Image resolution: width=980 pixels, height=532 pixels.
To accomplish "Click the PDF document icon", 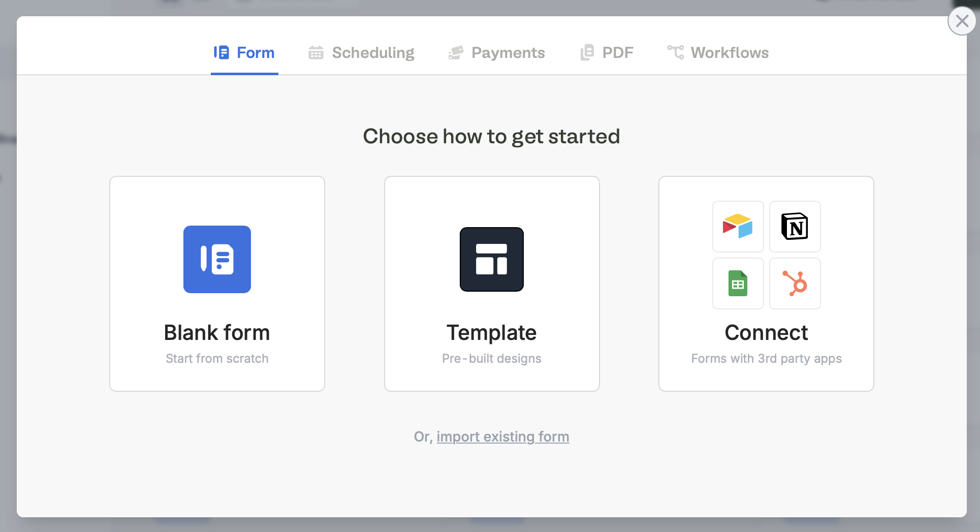I will click(x=587, y=52).
